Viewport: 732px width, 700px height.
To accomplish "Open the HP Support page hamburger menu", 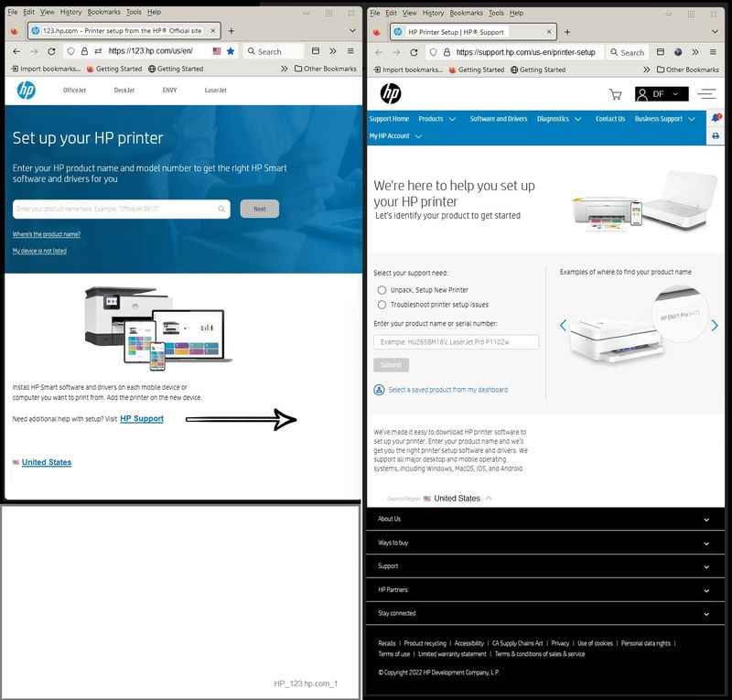I will click(706, 94).
